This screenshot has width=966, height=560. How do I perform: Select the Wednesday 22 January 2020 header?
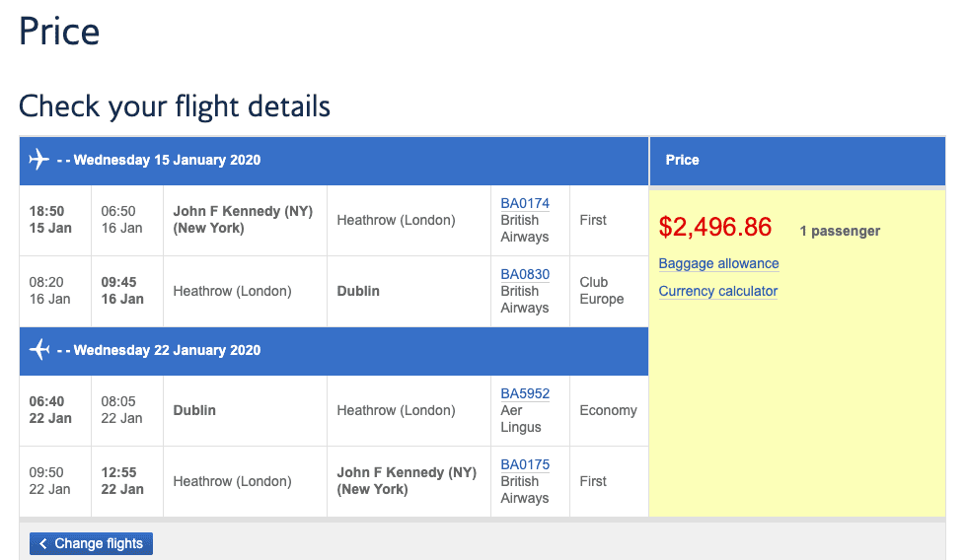coord(167,350)
